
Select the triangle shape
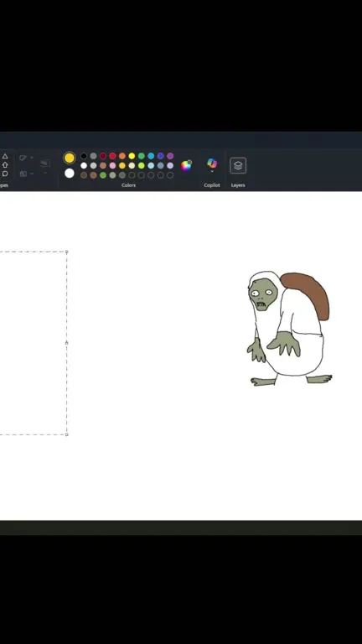5,156
